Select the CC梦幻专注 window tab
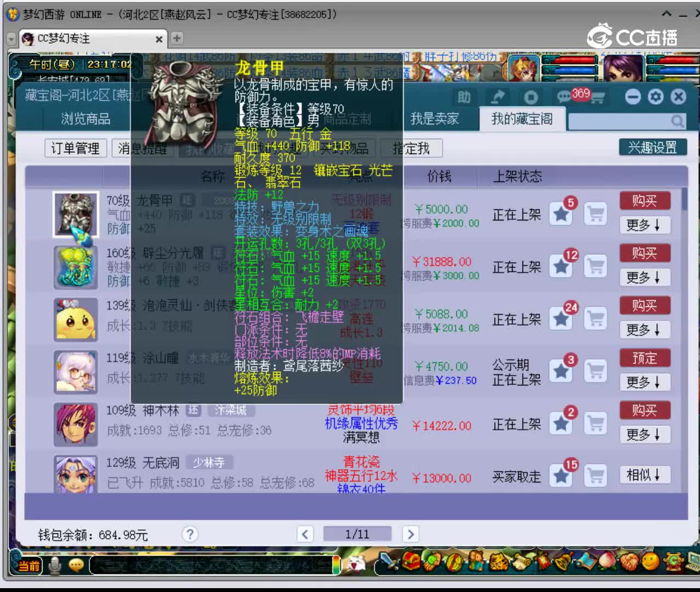Screen dimensions: 700x592 pyautogui.click(x=92, y=39)
